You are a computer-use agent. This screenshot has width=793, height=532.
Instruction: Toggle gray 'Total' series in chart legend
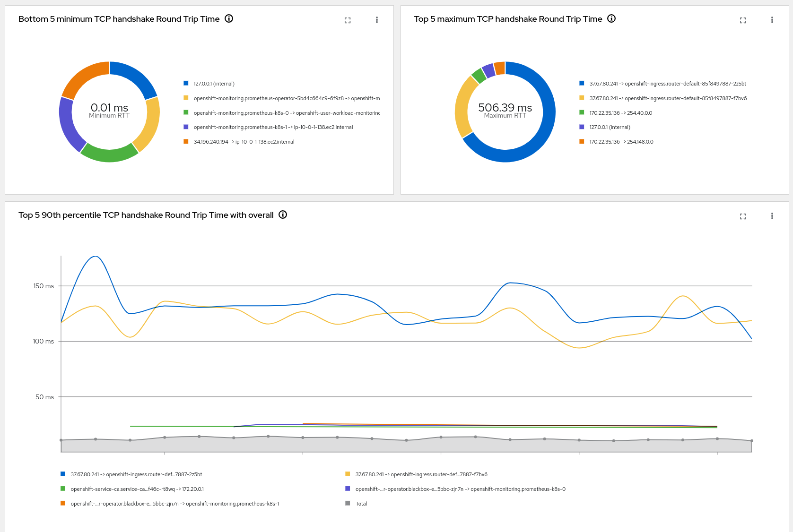tap(348, 503)
